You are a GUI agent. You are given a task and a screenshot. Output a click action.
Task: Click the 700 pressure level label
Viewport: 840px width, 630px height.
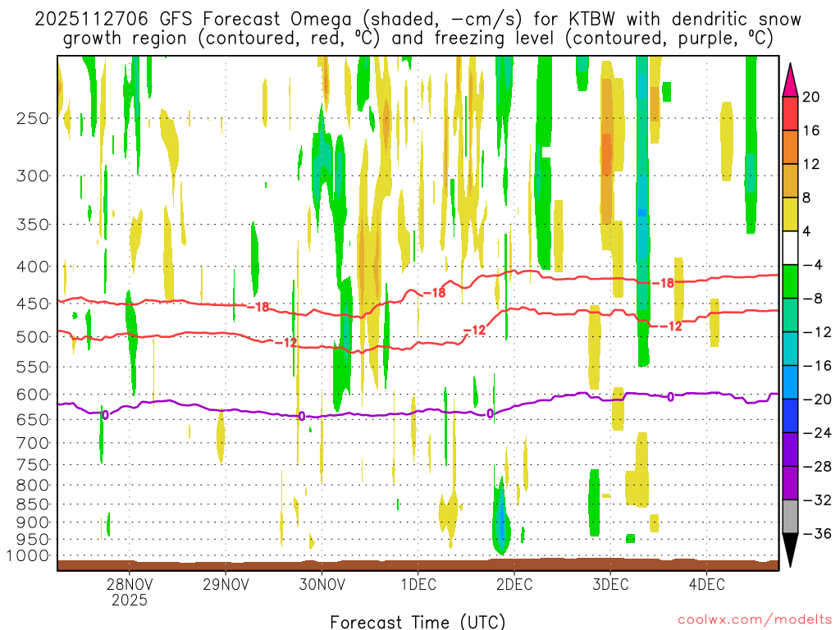[33, 443]
